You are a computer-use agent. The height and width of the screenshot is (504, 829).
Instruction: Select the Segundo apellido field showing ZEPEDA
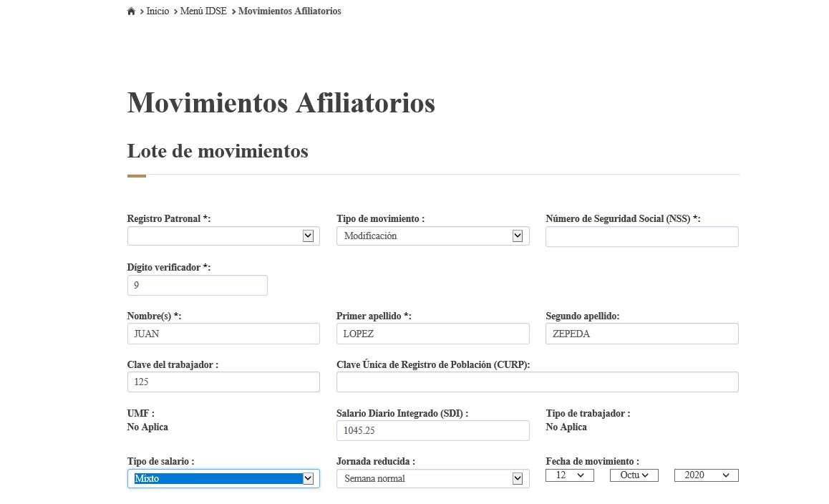pyautogui.click(x=641, y=333)
